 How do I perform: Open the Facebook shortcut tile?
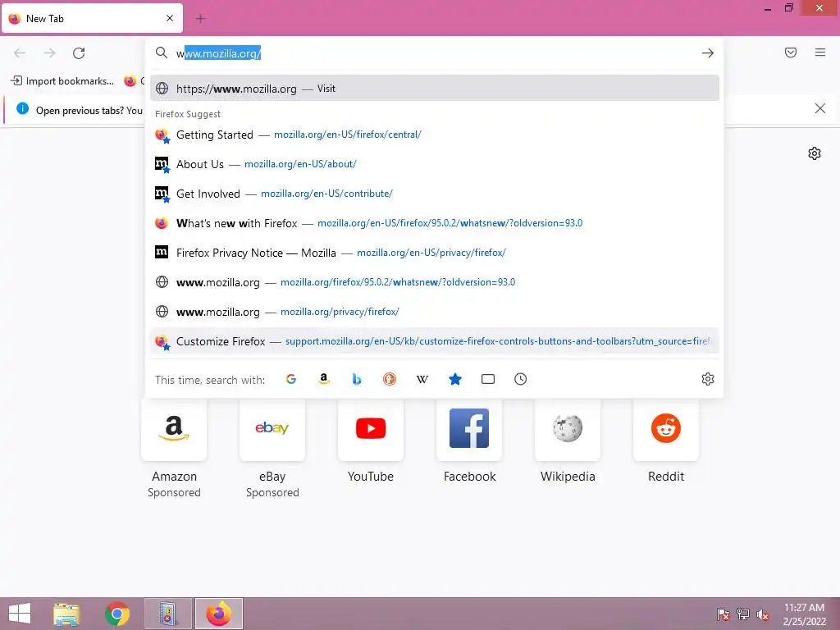click(469, 428)
